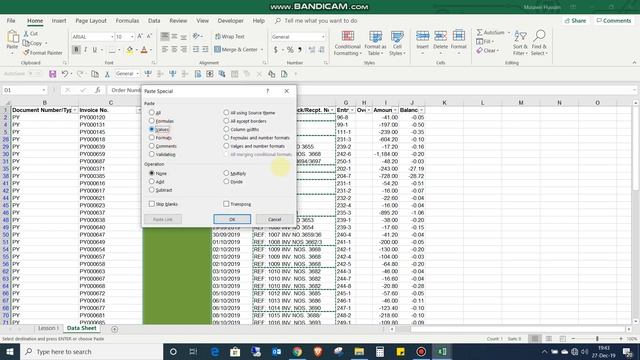Click the Windows search box

[x=91, y=351]
